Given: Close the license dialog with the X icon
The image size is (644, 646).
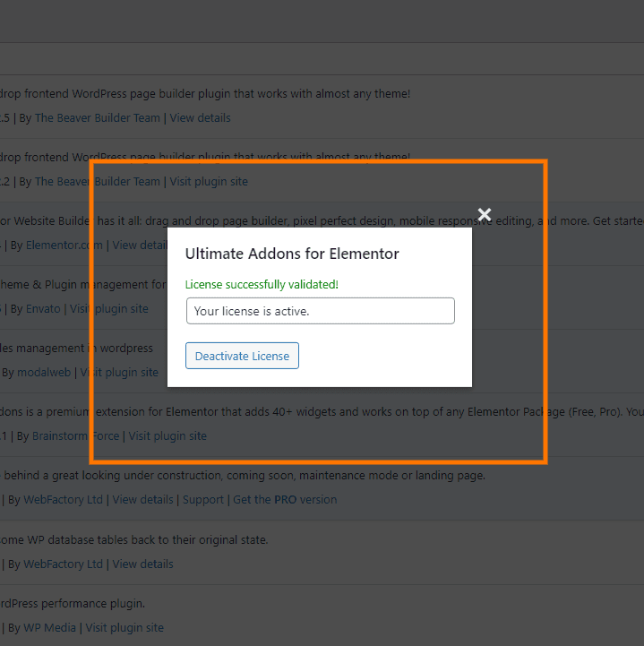Looking at the screenshot, I should tap(485, 215).
